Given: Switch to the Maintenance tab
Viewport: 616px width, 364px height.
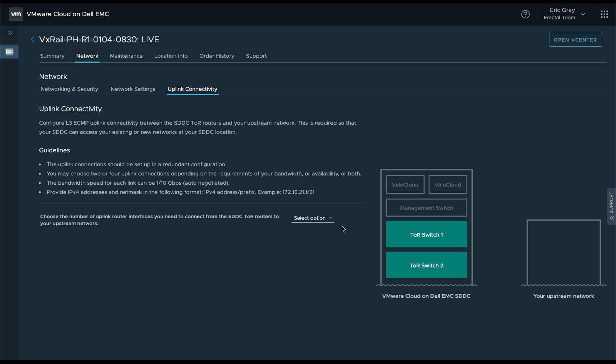Looking at the screenshot, I should click(x=126, y=56).
